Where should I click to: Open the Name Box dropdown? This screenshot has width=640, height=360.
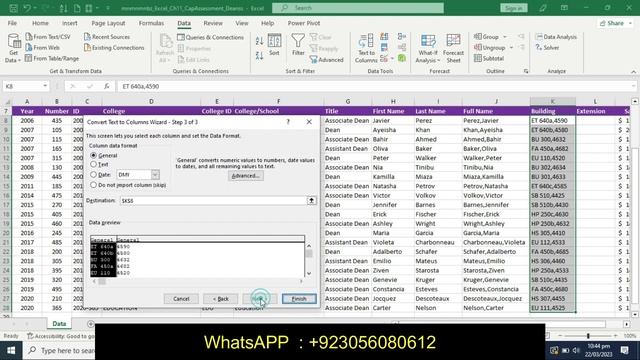coord(45,86)
